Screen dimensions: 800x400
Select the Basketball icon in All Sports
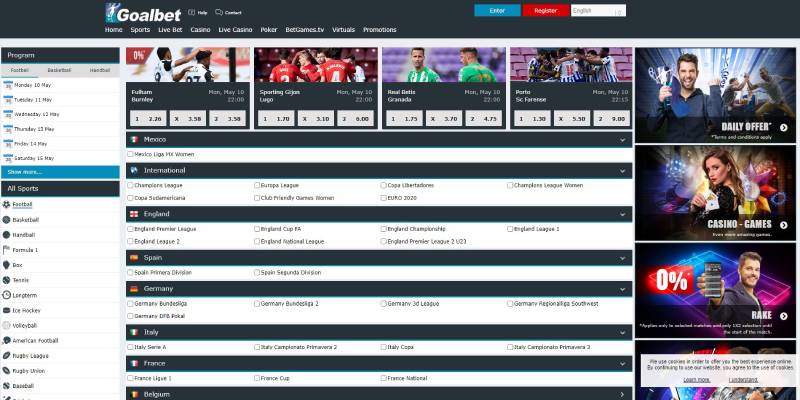(x=6, y=220)
